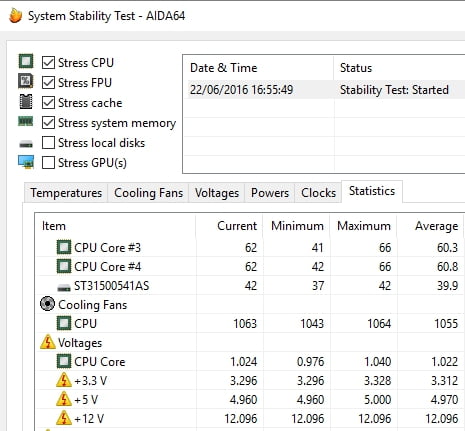Click the Date & Time column header
This screenshot has width=465, height=431.
[x=258, y=68]
